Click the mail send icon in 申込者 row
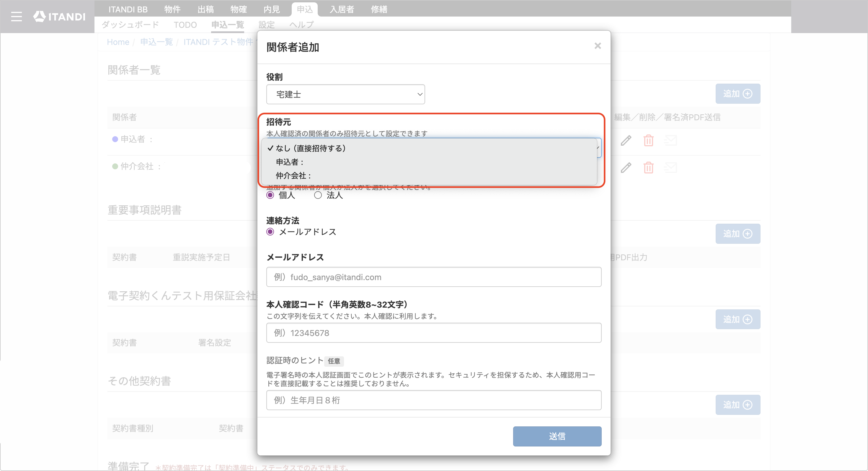The width and height of the screenshot is (868, 471). (670, 140)
